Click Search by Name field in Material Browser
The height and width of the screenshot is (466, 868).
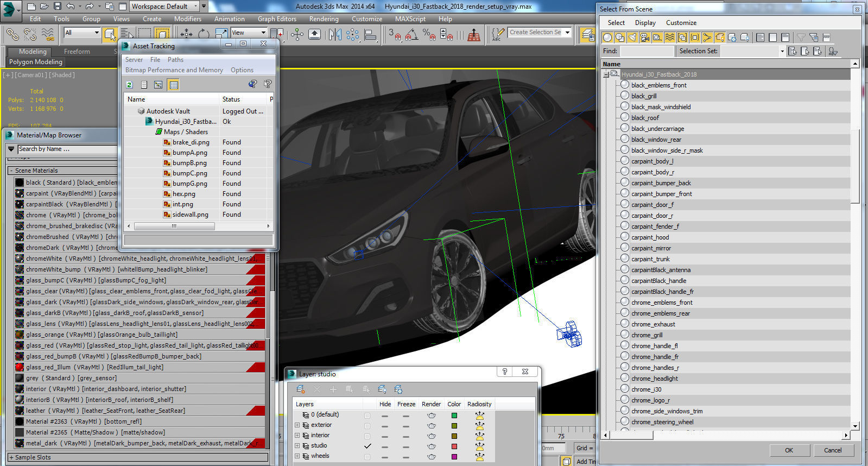coord(67,149)
